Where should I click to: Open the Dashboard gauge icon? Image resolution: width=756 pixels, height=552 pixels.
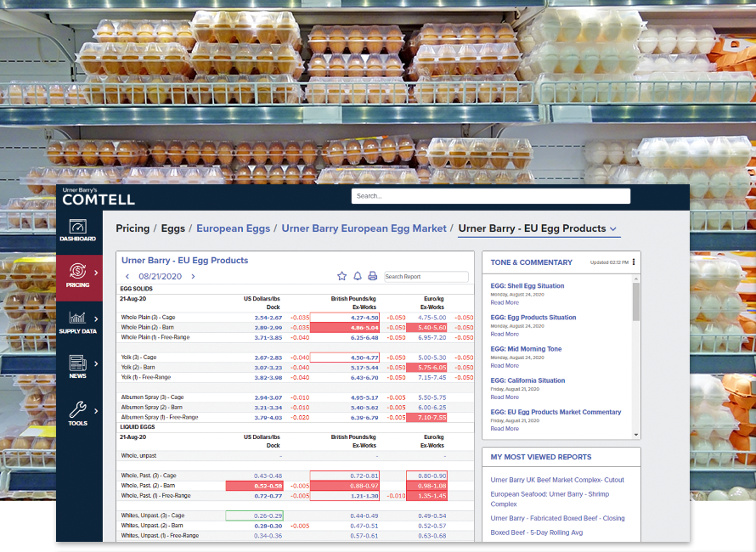click(78, 228)
